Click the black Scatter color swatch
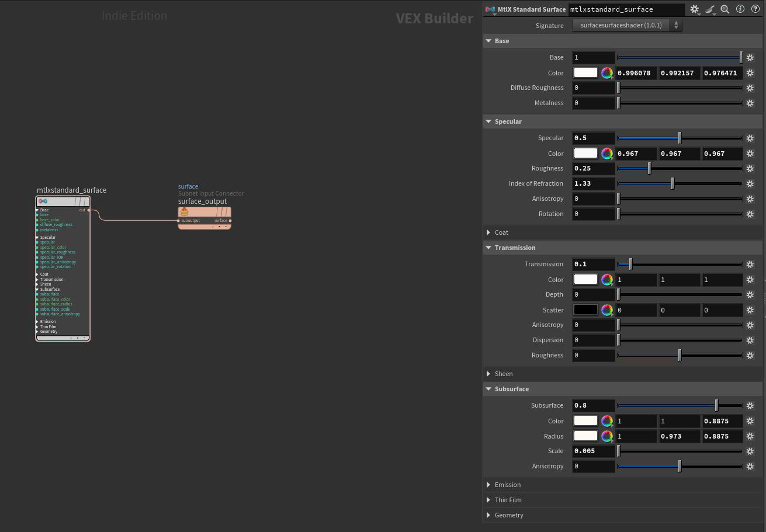Screen dimensions: 766x532 click(x=585, y=310)
